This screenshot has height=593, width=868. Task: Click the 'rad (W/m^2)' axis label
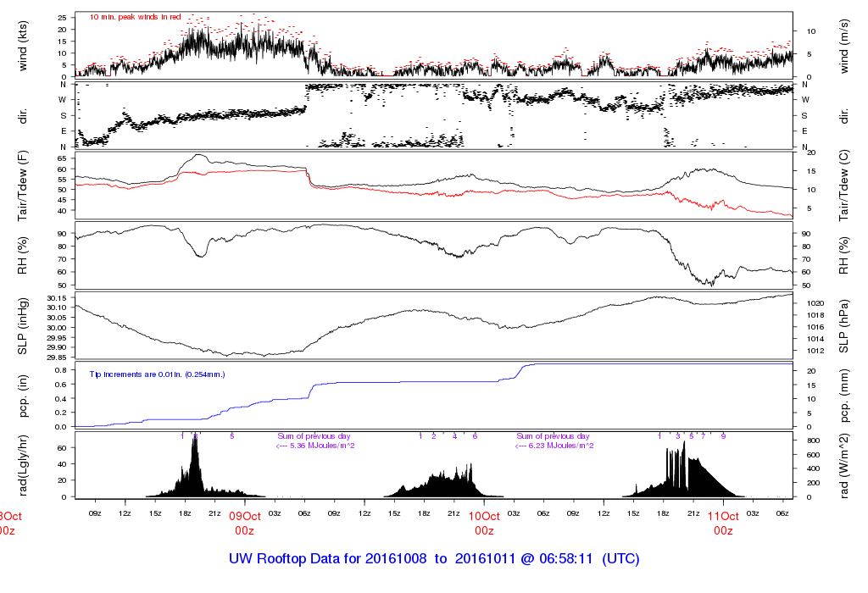pyautogui.click(x=843, y=466)
